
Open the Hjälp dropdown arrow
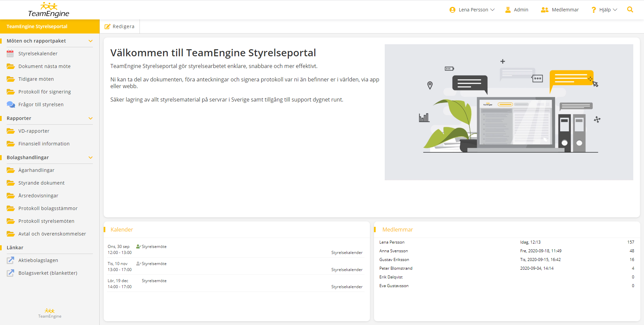(615, 10)
